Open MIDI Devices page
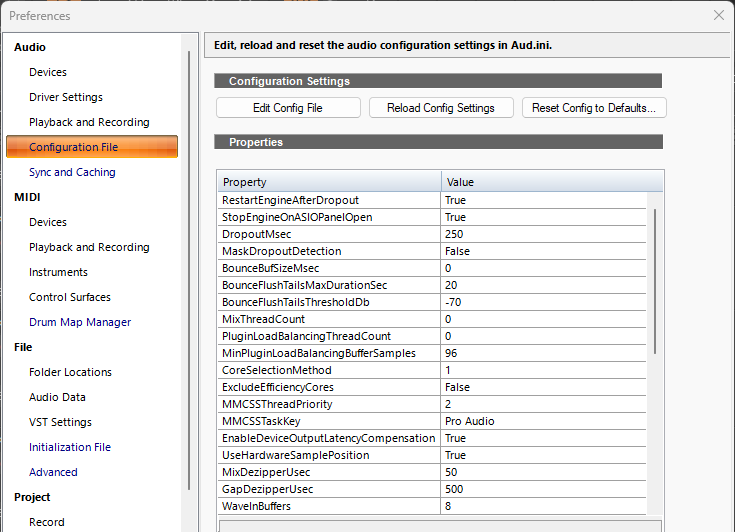This screenshot has width=735, height=532. [x=48, y=222]
